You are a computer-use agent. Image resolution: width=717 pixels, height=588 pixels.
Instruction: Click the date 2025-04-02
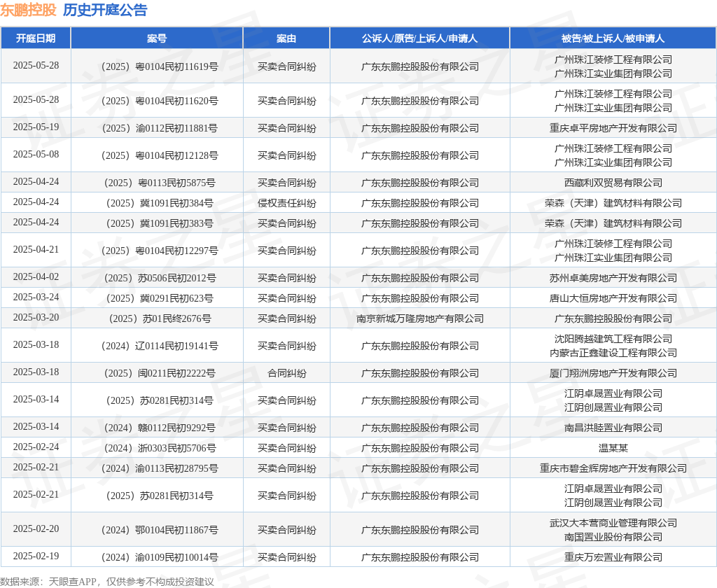tap(36, 277)
